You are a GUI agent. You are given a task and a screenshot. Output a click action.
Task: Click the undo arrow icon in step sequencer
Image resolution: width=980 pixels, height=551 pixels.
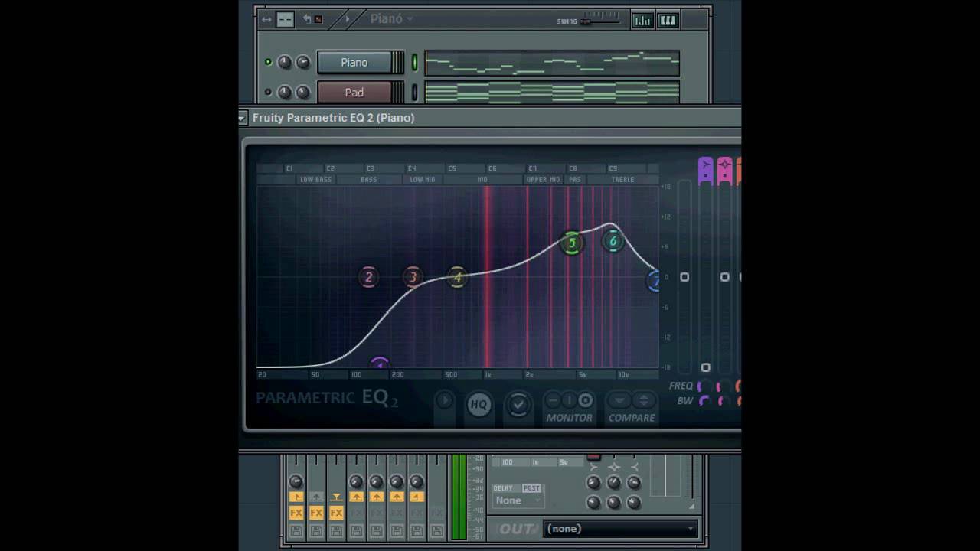point(308,20)
